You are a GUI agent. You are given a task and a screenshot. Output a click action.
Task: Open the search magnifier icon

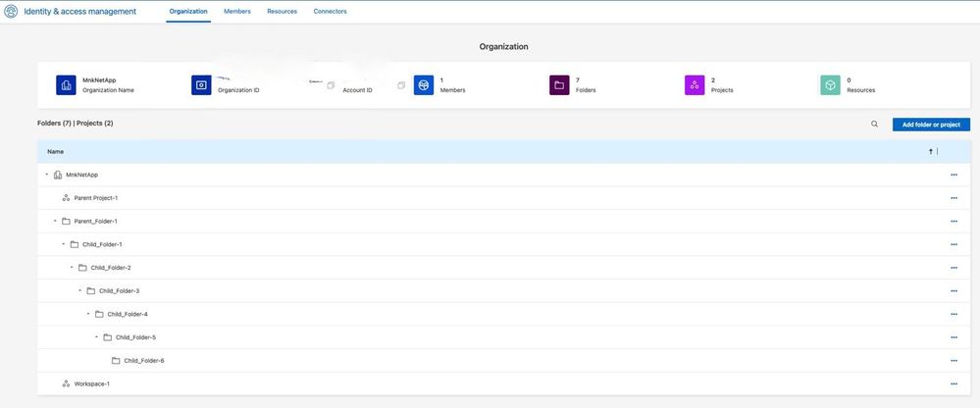tap(874, 125)
